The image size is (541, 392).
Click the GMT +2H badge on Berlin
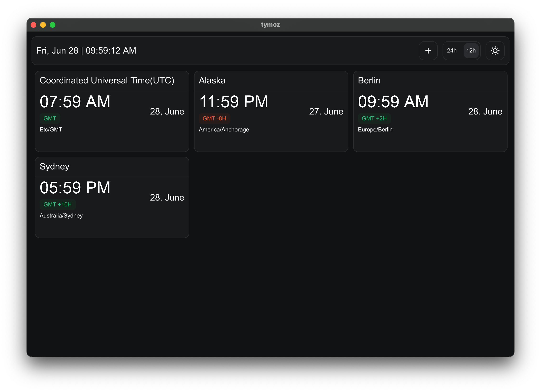(374, 118)
